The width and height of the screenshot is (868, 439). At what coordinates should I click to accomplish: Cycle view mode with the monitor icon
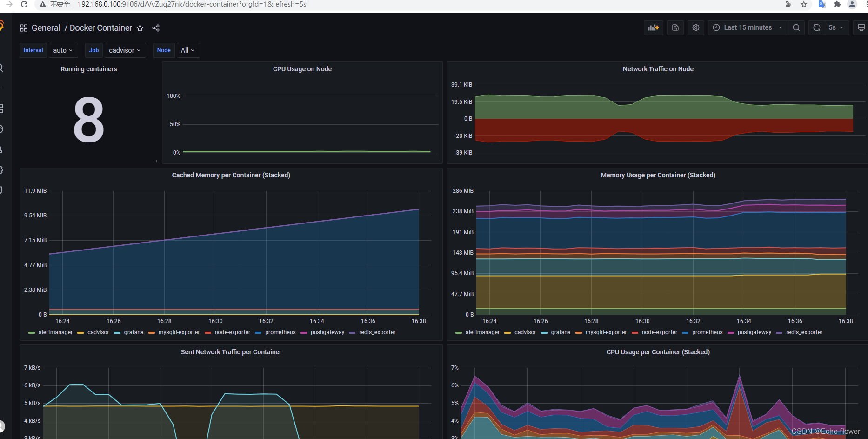click(x=861, y=28)
